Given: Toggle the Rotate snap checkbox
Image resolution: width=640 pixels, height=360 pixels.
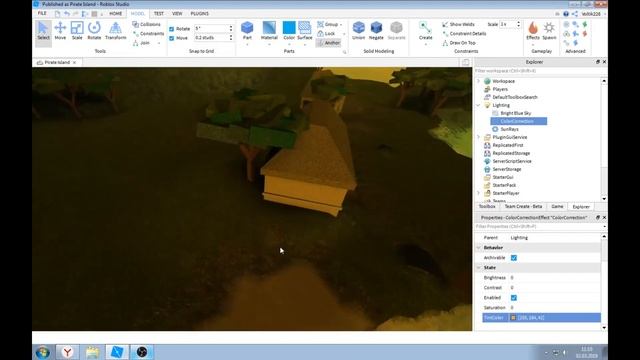Looking at the screenshot, I should 171,29.
